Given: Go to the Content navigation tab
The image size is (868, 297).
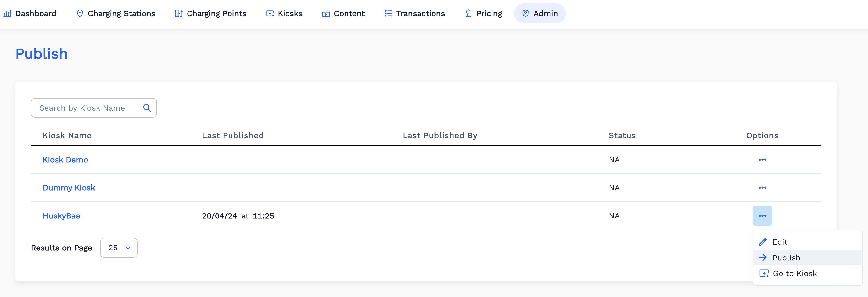Looking at the screenshot, I should [x=343, y=14].
